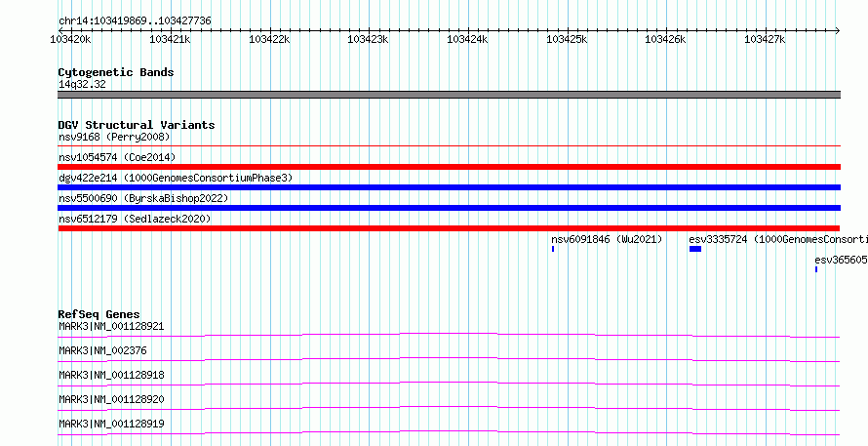Open nsv1054574 (Coe2014) variant label
The width and height of the screenshot is (868, 446).
[x=117, y=157]
